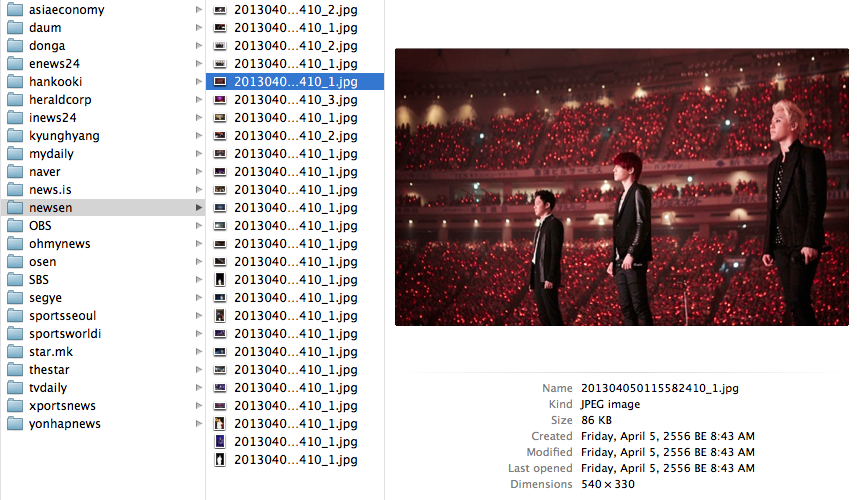Click the Created date value
This screenshot has height=500, width=857.
point(668,437)
